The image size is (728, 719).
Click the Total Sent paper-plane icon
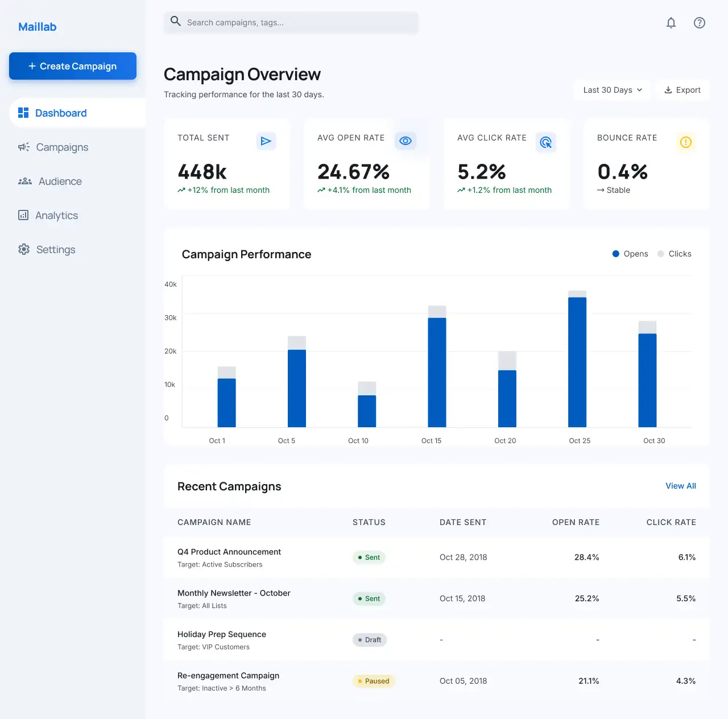tap(266, 141)
